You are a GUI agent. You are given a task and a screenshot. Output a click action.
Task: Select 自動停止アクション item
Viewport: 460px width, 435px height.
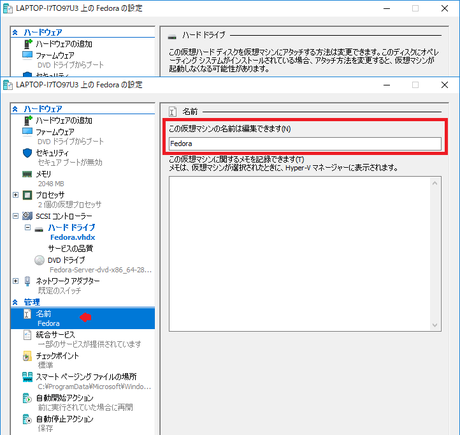click(65, 419)
